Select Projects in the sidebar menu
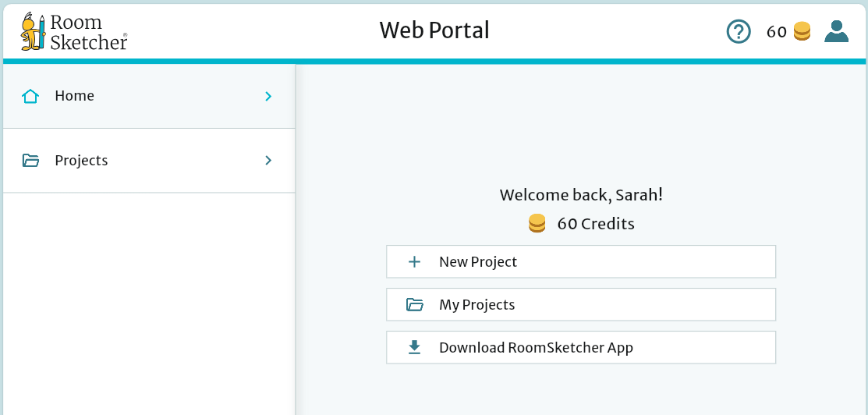The image size is (868, 415). click(149, 161)
